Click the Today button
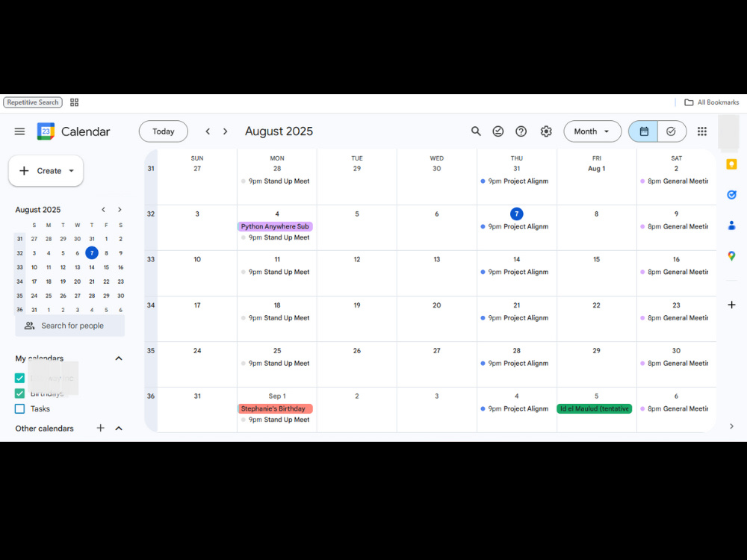The width and height of the screenshot is (747, 560). 164,131
